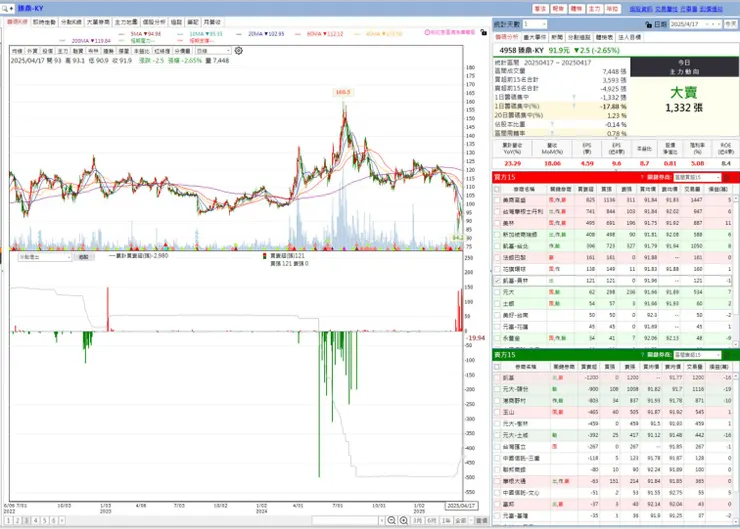Open the 月營收 tab

(212, 22)
